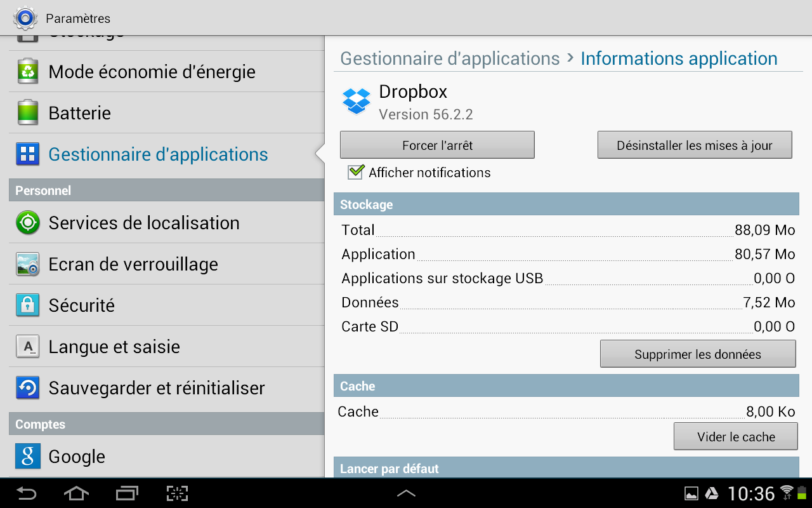The width and height of the screenshot is (812, 508).
Task: Tap the Données 7,52 Mo value
Action: (769, 302)
